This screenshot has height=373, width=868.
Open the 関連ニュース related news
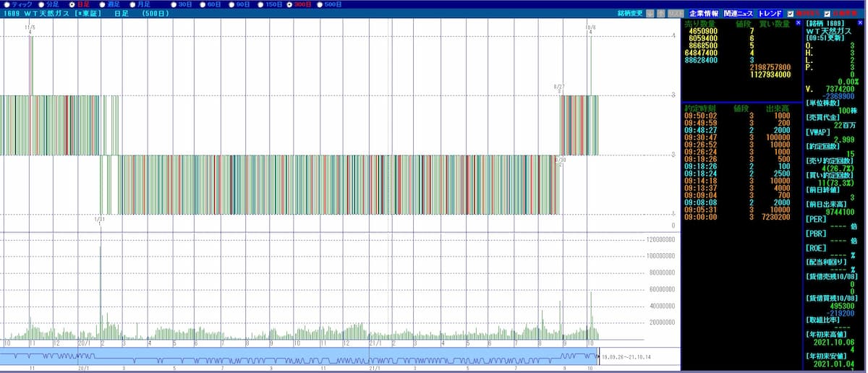(x=738, y=14)
